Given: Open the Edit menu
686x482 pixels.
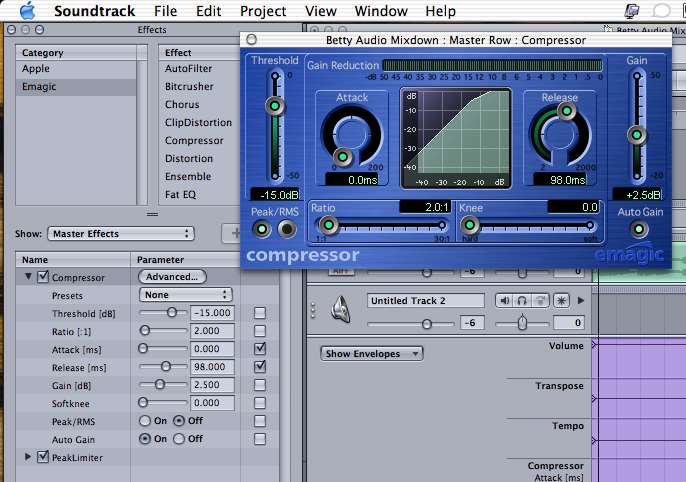Looking at the screenshot, I should (208, 11).
